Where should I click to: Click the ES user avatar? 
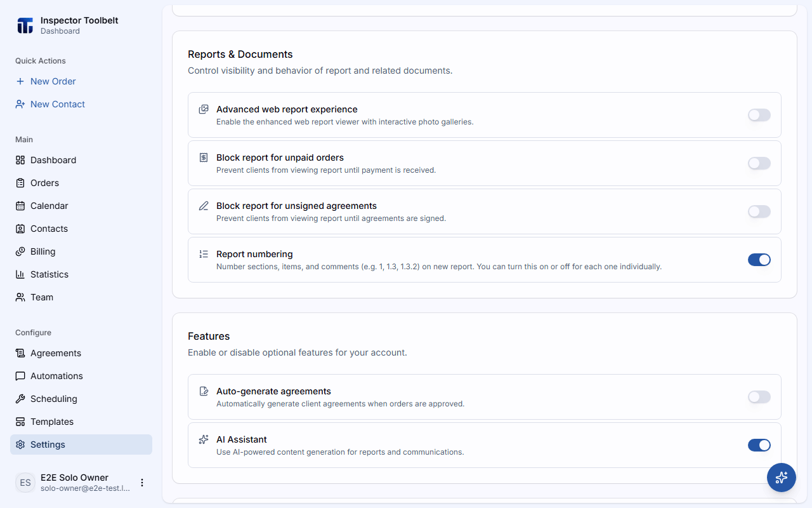coord(25,483)
